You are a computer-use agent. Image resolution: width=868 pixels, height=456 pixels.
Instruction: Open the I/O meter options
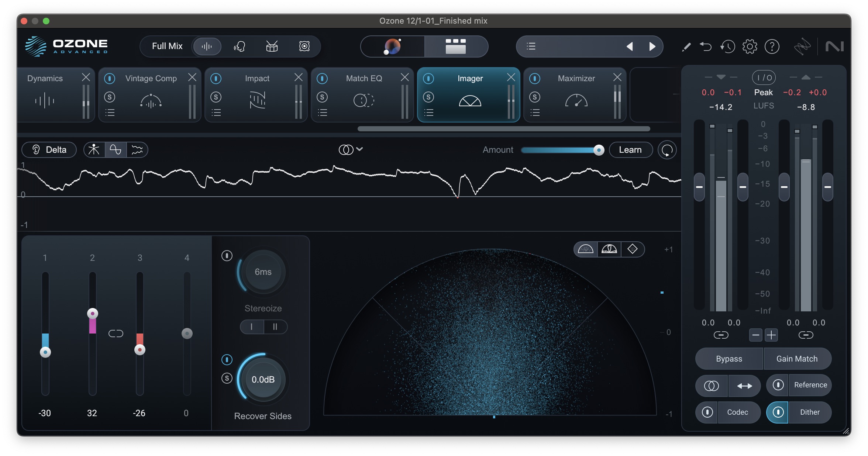(x=764, y=77)
